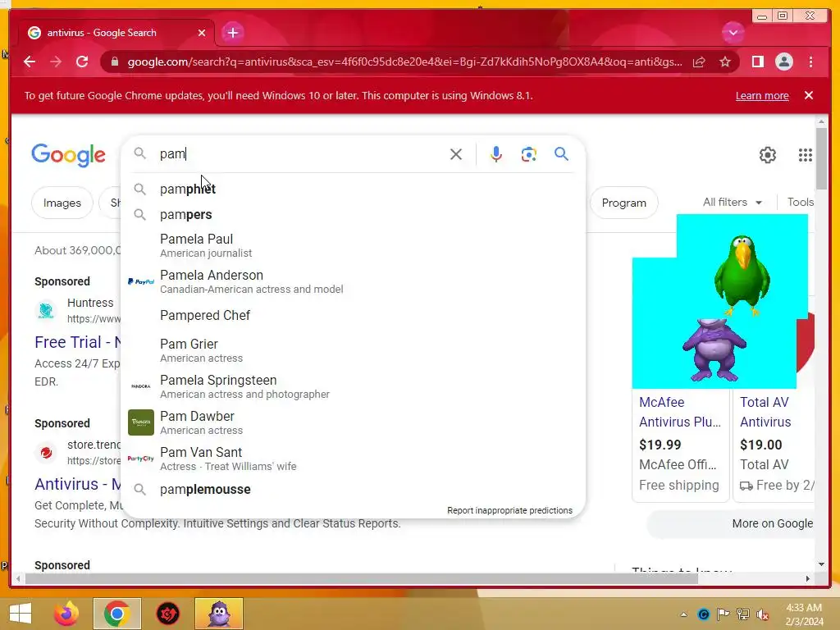Click the Google logo
Screen dimensions: 840x630
pyautogui.click(x=68, y=155)
